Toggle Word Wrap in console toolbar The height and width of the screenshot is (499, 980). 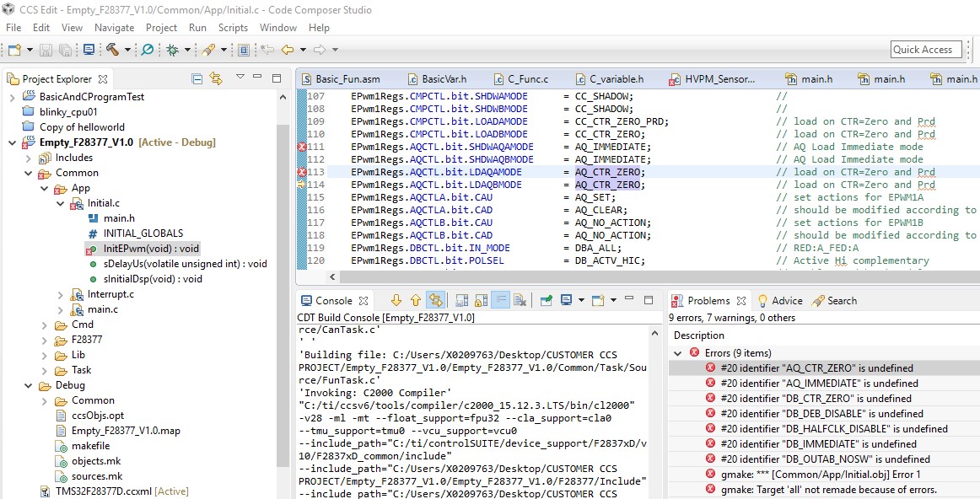pos(500,300)
